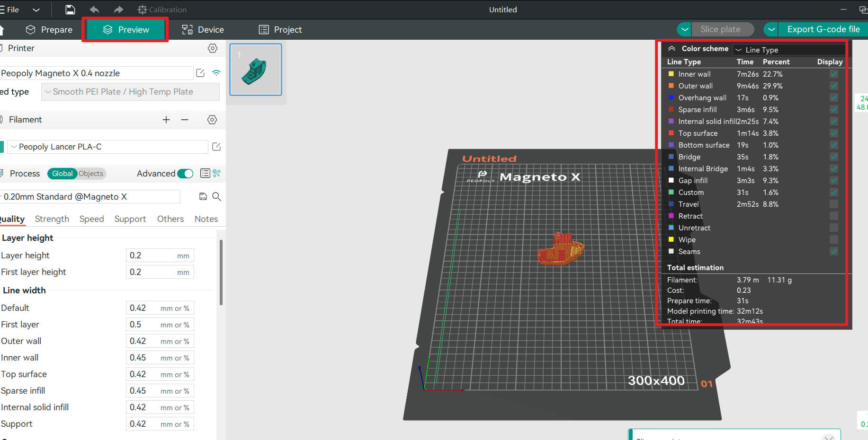The image size is (868, 440).
Task: Open the Support settings tab
Action: pyautogui.click(x=130, y=219)
